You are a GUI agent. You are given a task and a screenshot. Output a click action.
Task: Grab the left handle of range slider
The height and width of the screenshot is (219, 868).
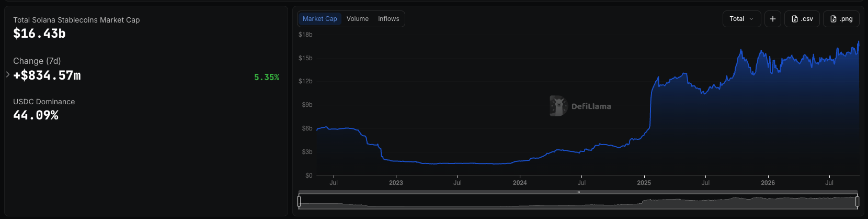pos(299,201)
